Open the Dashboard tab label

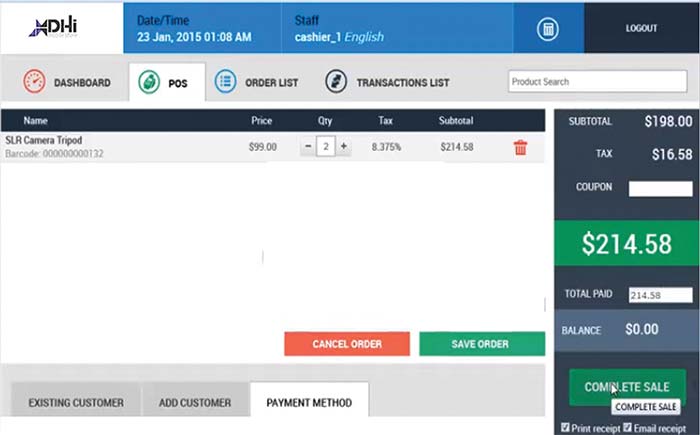point(82,83)
